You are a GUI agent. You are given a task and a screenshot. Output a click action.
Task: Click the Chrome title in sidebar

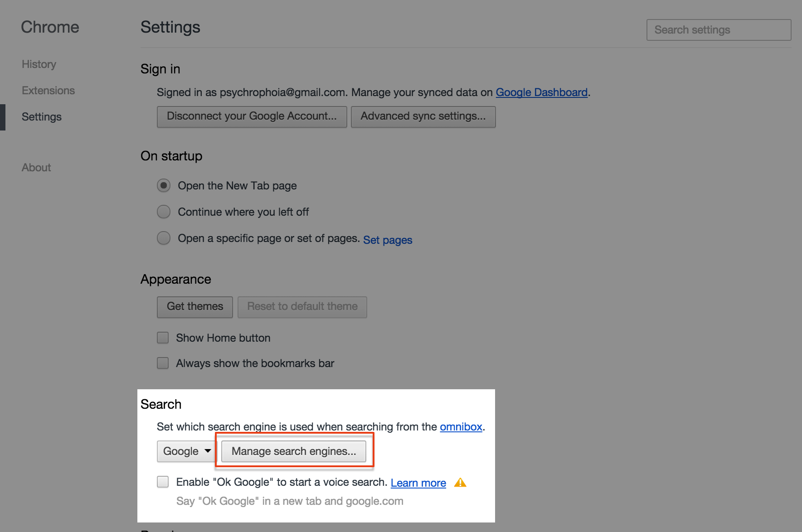[x=50, y=27]
